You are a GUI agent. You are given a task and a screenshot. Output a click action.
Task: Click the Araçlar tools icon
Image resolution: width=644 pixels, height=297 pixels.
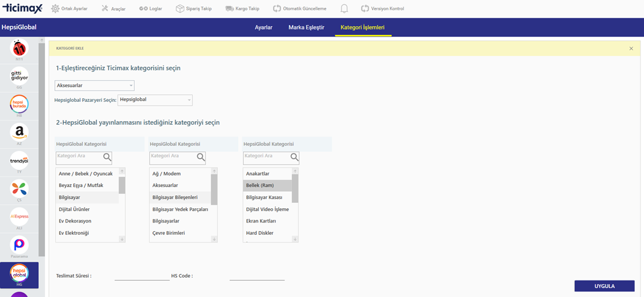105,9
